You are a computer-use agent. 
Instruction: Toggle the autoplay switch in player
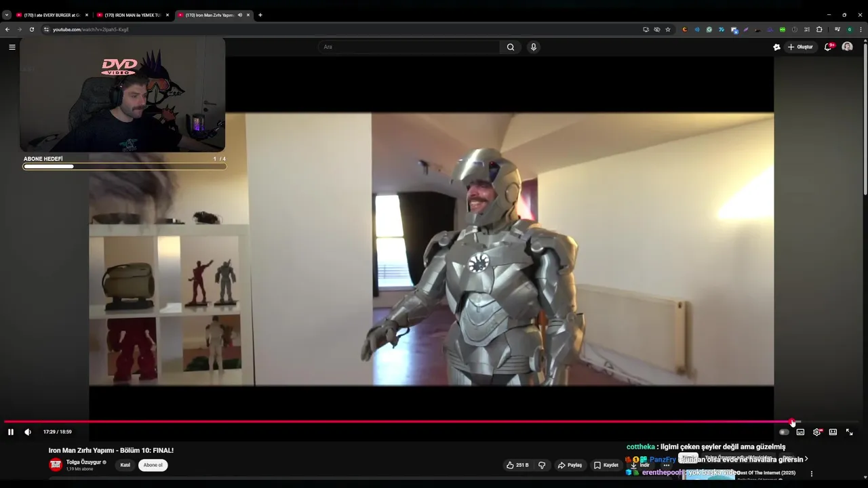[784, 432]
